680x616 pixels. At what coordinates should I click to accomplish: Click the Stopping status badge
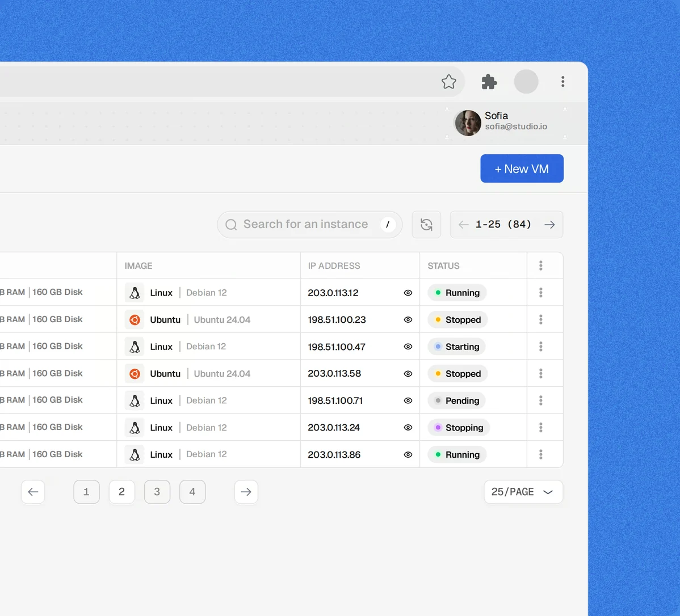[x=459, y=428]
